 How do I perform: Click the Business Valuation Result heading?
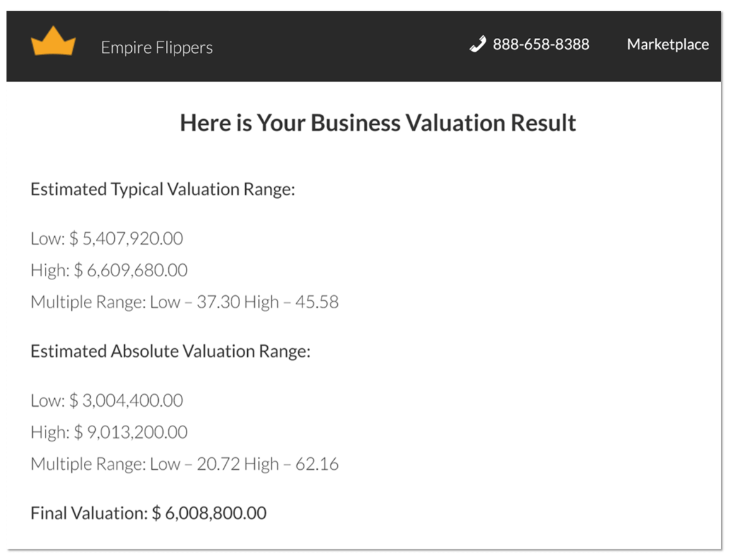[x=378, y=123]
